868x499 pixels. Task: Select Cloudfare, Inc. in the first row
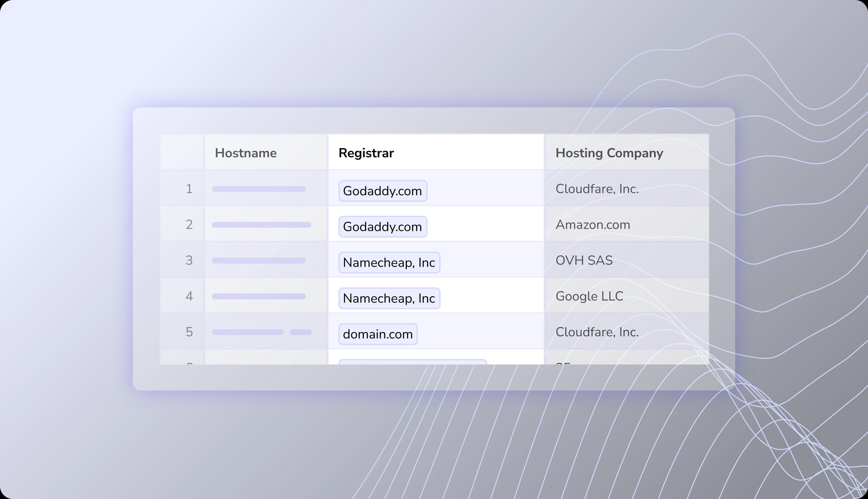[597, 189]
